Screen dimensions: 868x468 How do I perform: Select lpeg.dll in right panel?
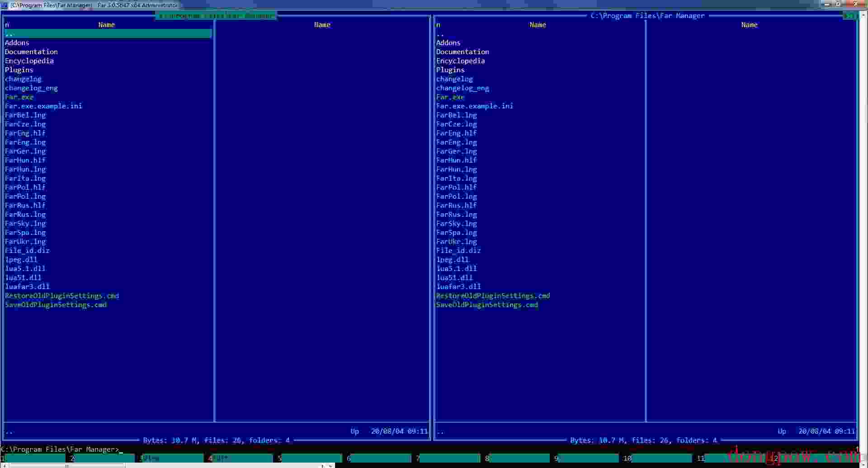click(x=453, y=260)
